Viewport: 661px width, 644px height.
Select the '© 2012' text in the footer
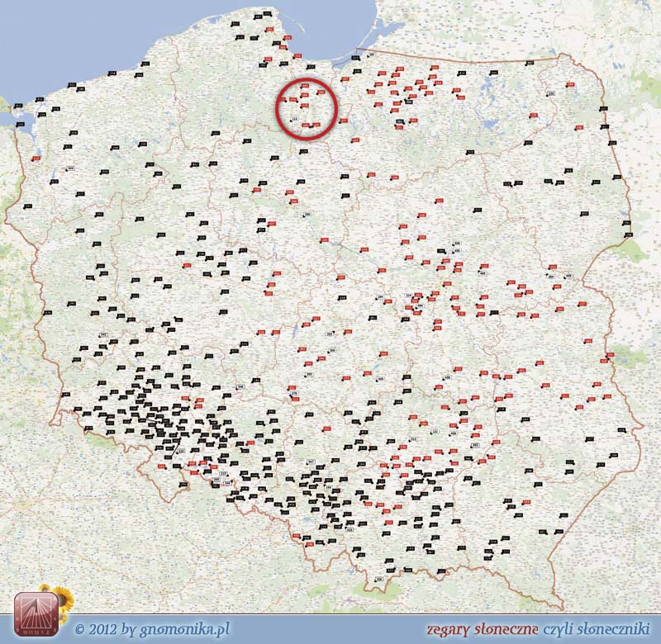pos(93,627)
